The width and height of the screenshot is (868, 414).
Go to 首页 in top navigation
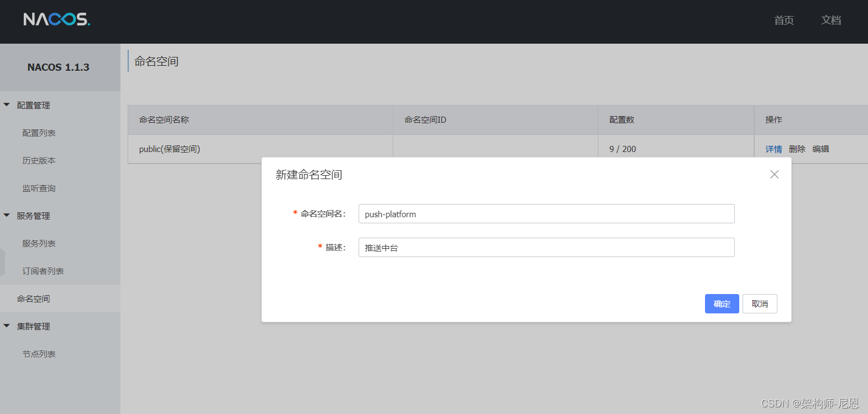[x=784, y=20]
